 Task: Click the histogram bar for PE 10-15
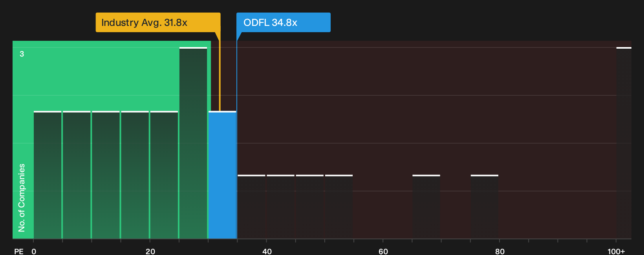click(x=106, y=175)
